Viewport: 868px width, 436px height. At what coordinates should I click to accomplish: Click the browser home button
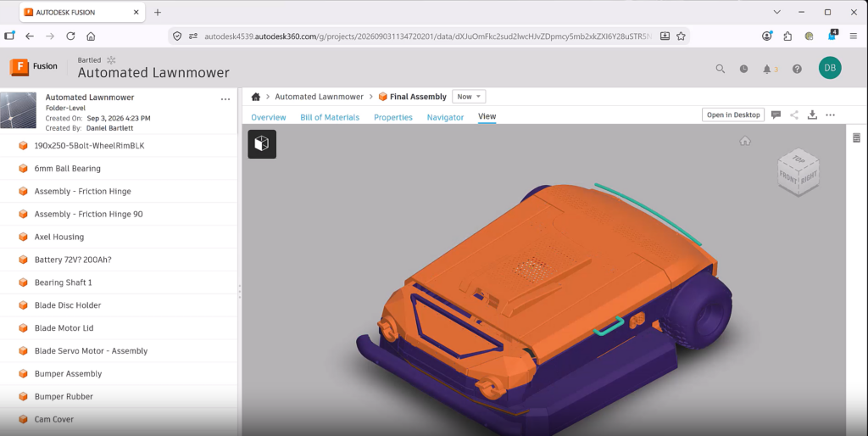point(91,36)
